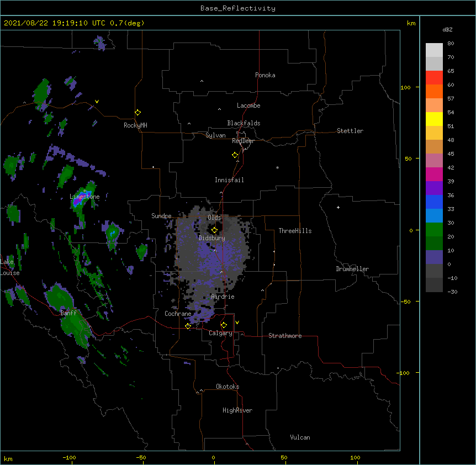Image resolution: width=476 pixels, height=465 pixels.
Task: Select the yellow diamond marker south of RedDeer
Action: click(x=235, y=155)
